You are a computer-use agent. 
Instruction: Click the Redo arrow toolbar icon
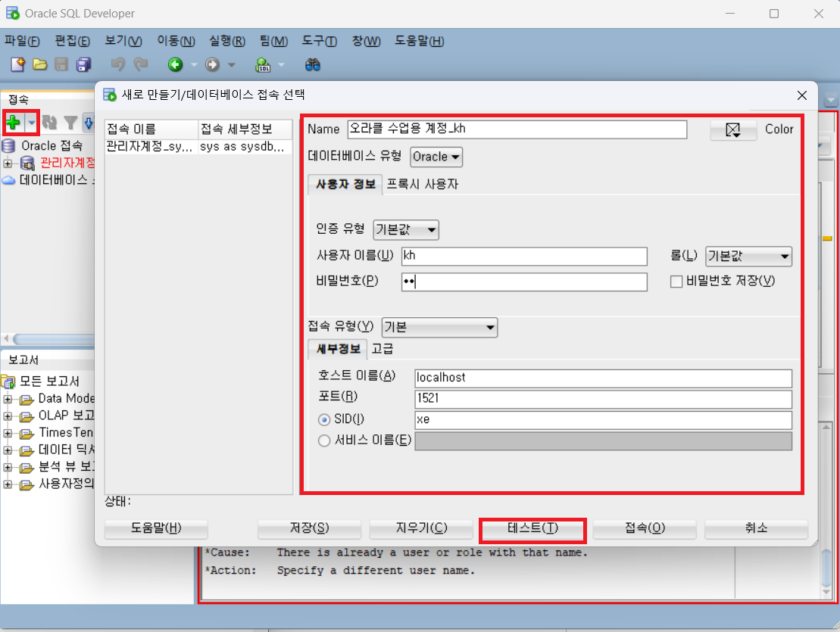pos(140,65)
